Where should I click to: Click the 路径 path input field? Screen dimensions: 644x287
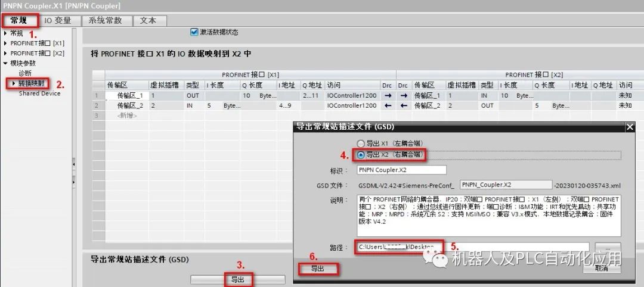(x=473, y=247)
